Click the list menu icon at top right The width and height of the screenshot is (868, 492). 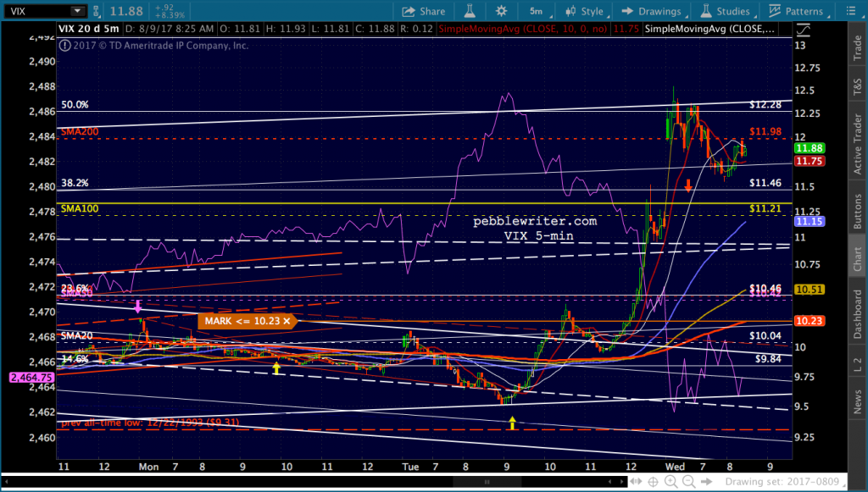point(850,11)
